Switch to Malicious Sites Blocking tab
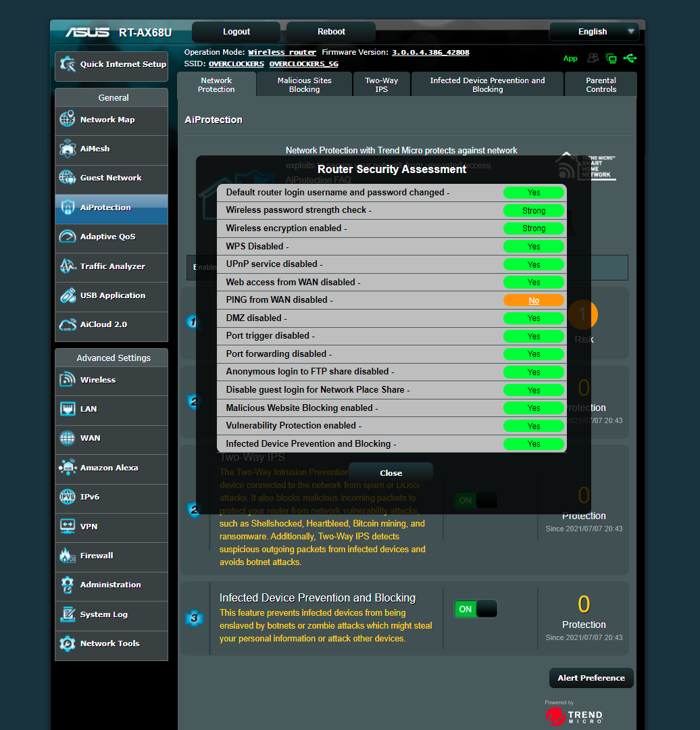Viewport: 700px width, 730px height. pyautogui.click(x=304, y=84)
